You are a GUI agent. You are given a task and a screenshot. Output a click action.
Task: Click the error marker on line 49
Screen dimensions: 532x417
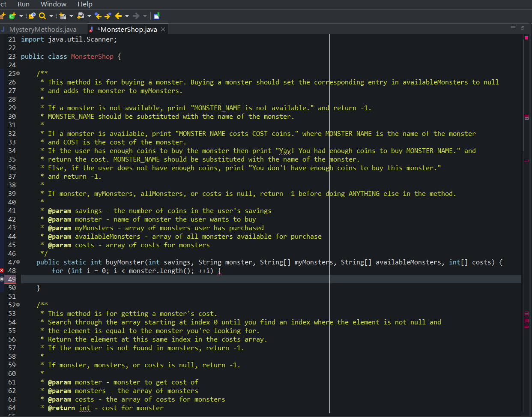coord(2,279)
